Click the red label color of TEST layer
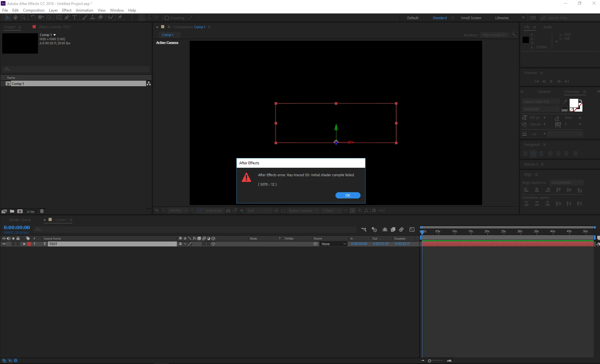600x364 pixels. tap(29, 244)
